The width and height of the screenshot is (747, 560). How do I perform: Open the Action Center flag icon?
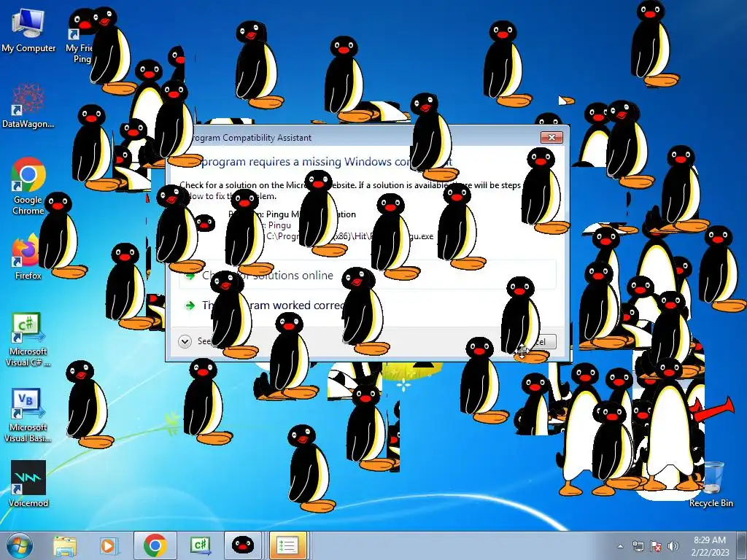pyautogui.click(x=656, y=546)
